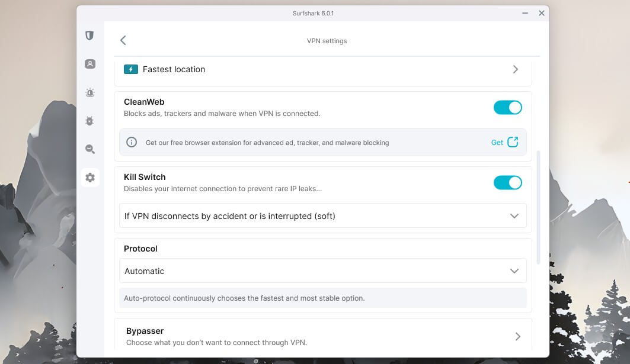Click the info icon in extension banner
The height and width of the screenshot is (364, 630).
[132, 142]
